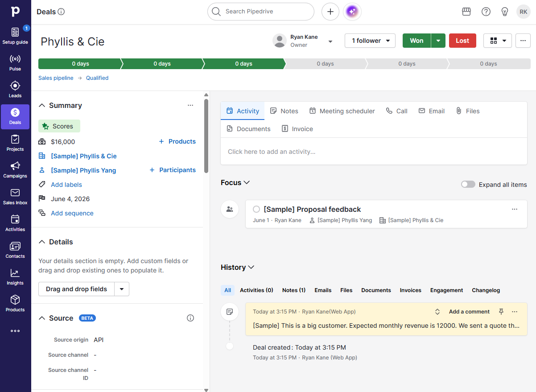Screen dimensions: 536x392
Task: Go to Pulse in sidebar
Action: [x=15, y=62]
